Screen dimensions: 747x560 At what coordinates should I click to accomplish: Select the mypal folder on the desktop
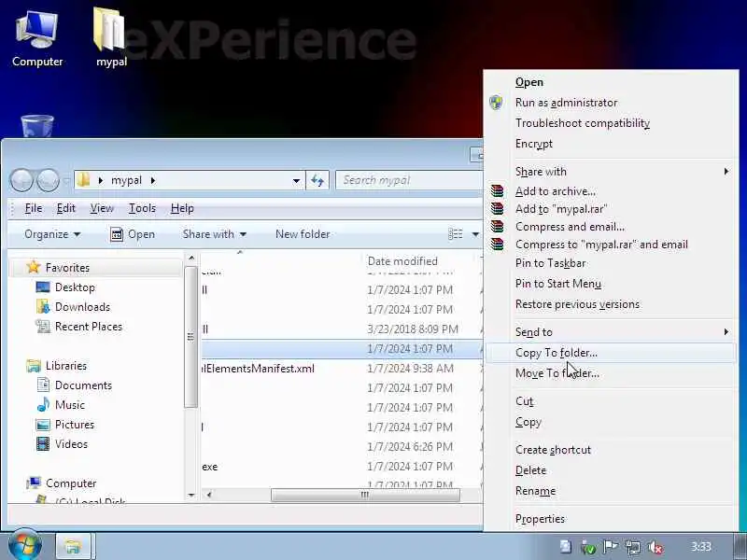110,37
